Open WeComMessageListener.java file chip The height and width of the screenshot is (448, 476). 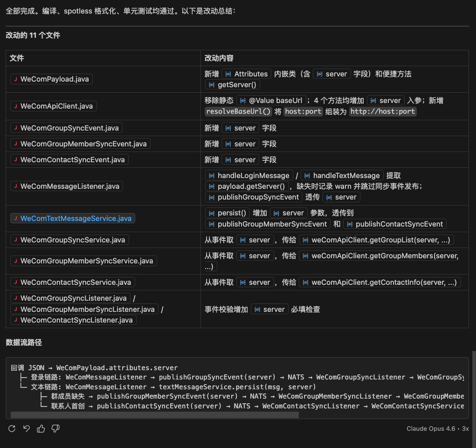[x=67, y=186]
